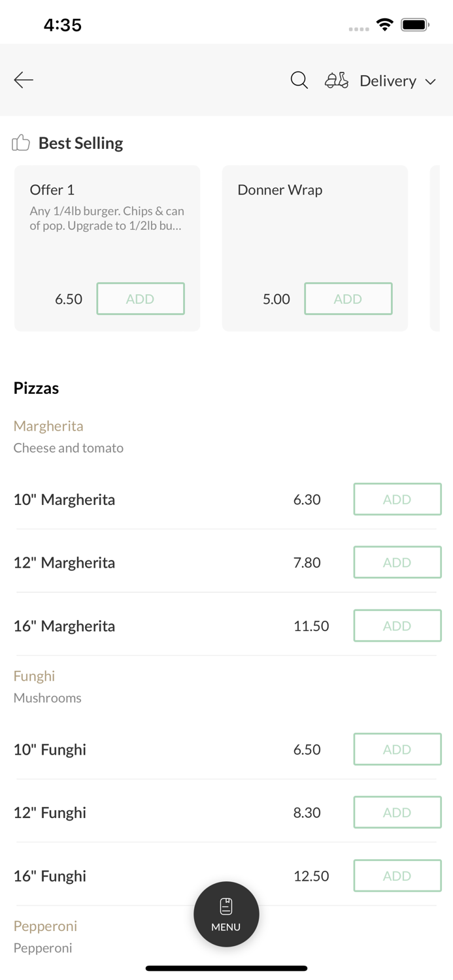Add Donner Wrap to the order
This screenshot has width=453, height=980.
[348, 299]
